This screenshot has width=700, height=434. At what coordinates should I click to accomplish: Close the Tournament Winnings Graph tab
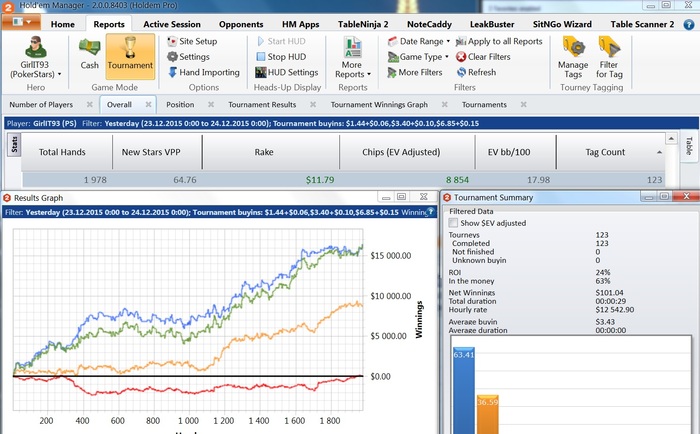pos(445,104)
